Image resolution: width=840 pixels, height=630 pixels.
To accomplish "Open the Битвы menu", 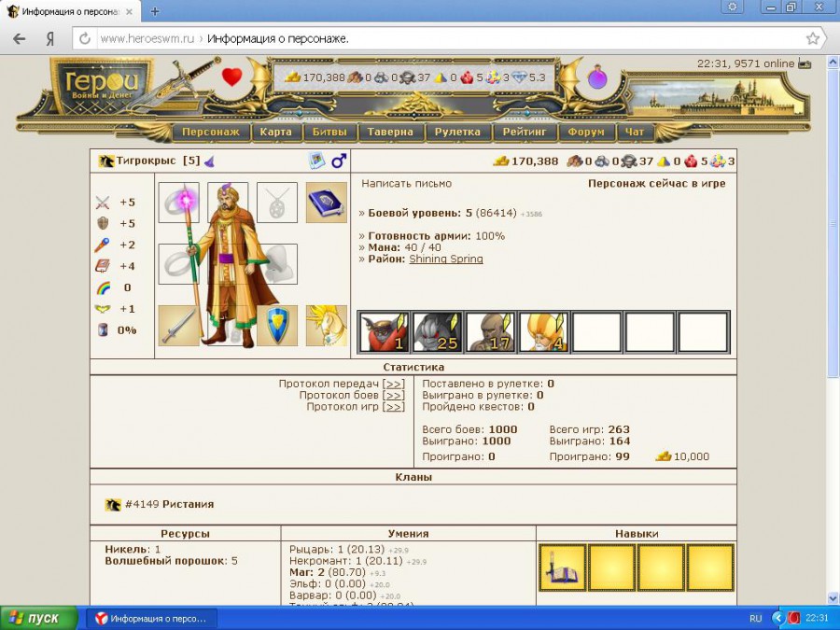I will [x=329, y=132].
